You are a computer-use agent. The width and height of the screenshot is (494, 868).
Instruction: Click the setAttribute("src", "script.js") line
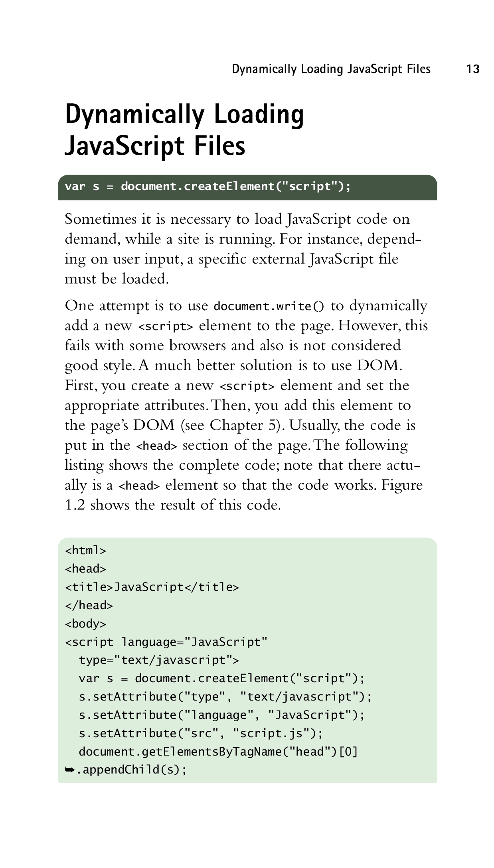pyautogui.click(x=201, y=734)
